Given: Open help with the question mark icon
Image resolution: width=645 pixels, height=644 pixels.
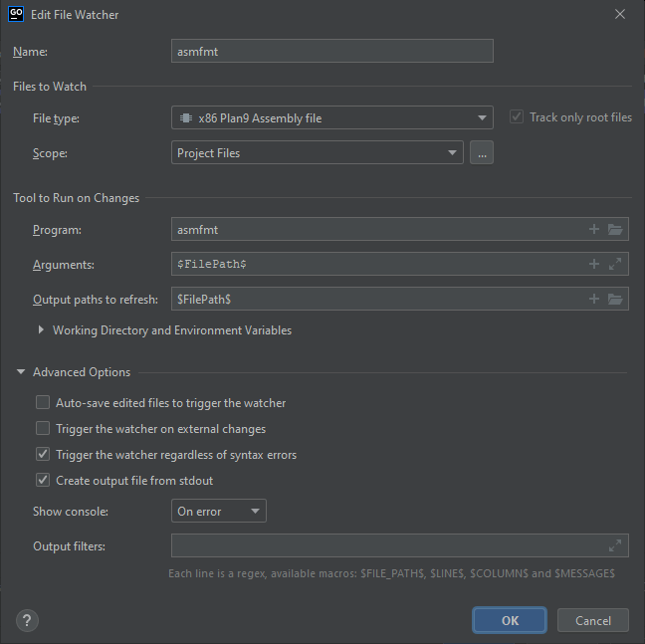Looking at the screenshot, I should [27, 620].
